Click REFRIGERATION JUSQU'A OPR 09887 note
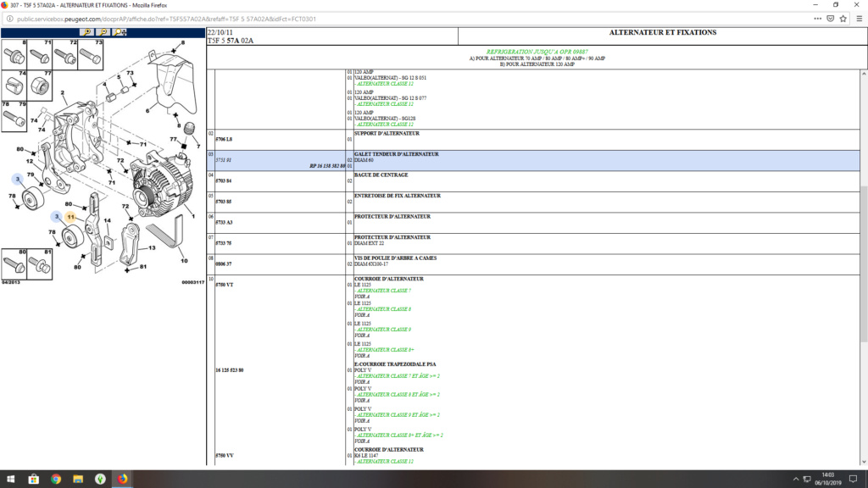The width and height of the screenshot is (868, 488). tap(537, 52)
